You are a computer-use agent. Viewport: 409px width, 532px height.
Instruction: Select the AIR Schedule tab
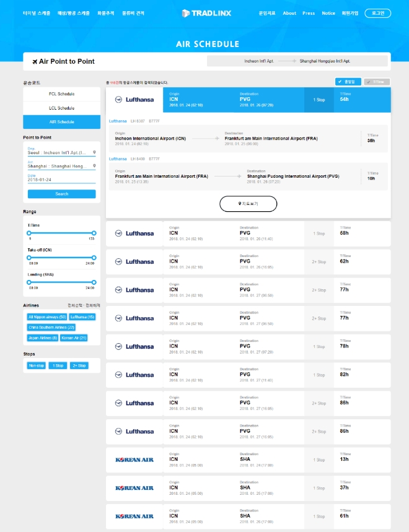coord(61,122)
